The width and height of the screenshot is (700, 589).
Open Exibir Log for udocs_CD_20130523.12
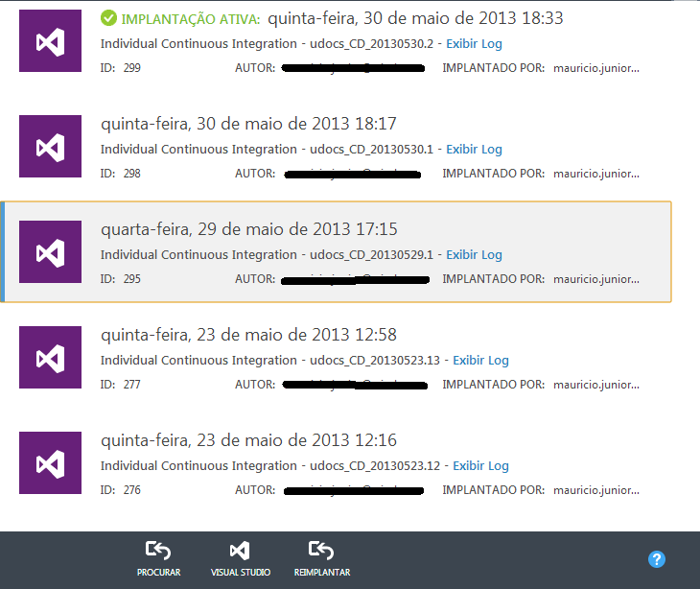[x=480, y=466]
